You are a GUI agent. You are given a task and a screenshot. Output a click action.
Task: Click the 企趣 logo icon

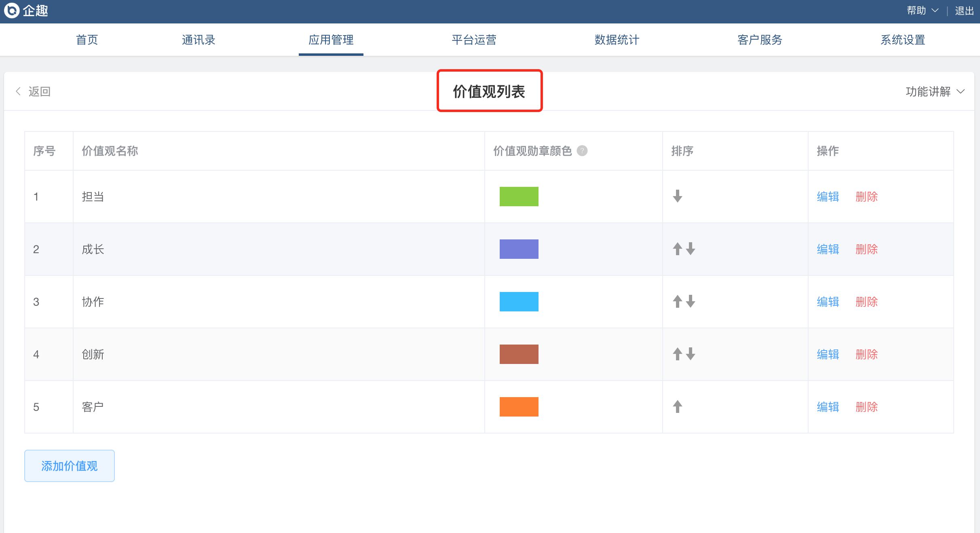(11, 11)
